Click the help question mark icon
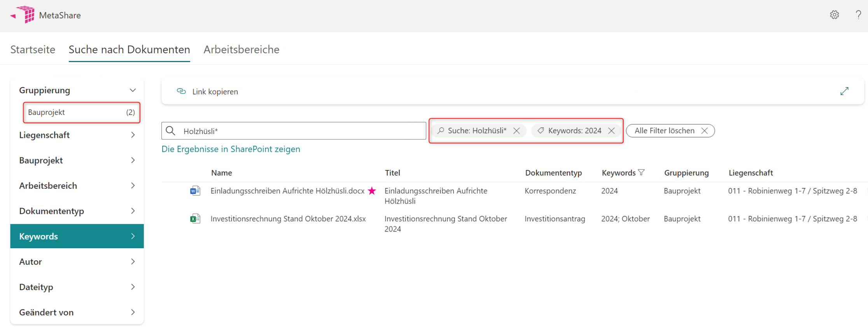Screen dimensions: 868x336 [858, 15]
